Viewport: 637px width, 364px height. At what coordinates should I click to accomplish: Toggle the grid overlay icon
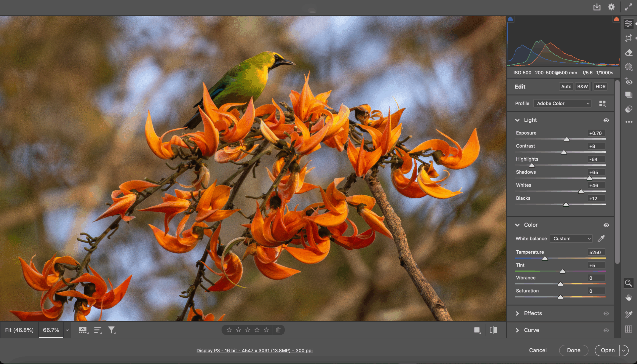pos(629,329)
